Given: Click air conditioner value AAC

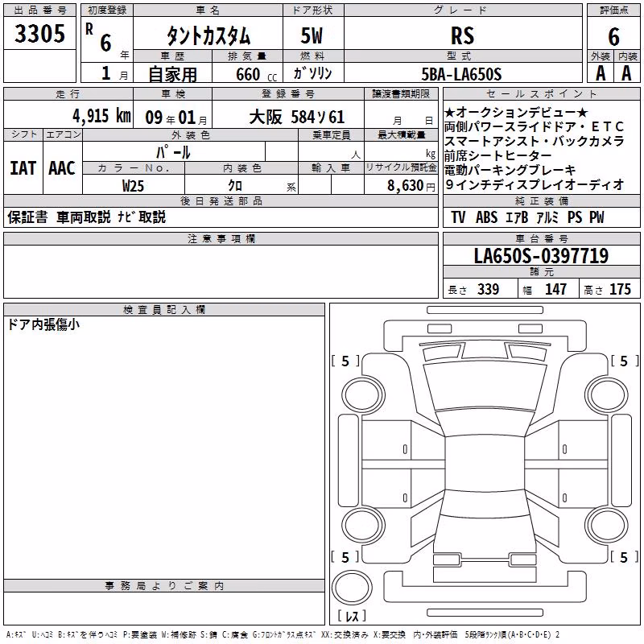Looking at the screenshot, I should click(62, 168).
